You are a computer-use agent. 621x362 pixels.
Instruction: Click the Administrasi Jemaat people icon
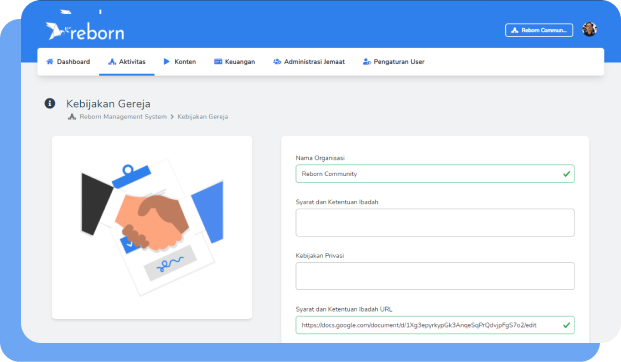[277, 62]
